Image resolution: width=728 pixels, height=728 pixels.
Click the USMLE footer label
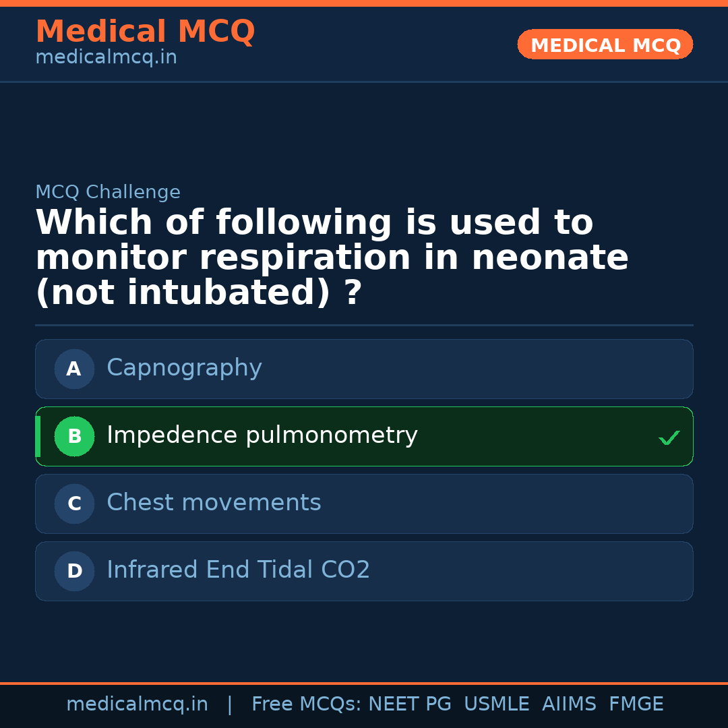click(x=496, y=704)
